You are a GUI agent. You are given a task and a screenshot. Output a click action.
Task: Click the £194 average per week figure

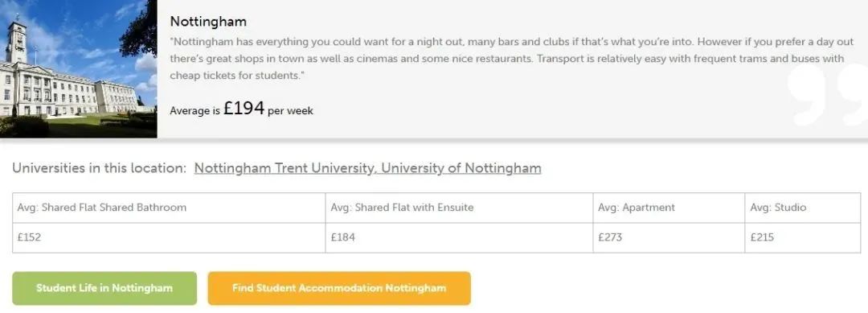pyautogui.click(x=244, y=108)
